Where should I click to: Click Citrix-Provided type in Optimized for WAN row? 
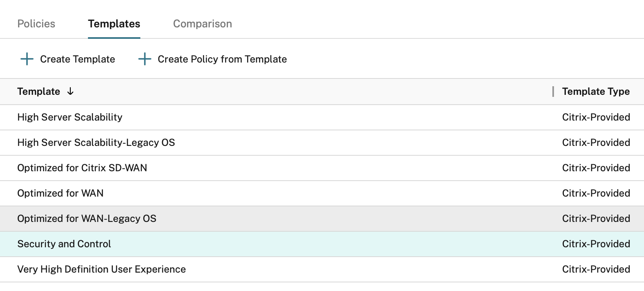595,193
